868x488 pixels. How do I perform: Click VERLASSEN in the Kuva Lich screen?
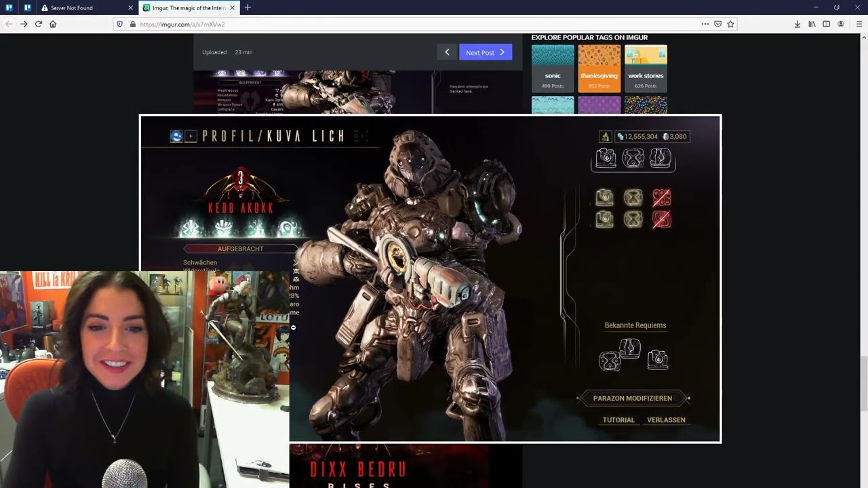coord(666,420)
